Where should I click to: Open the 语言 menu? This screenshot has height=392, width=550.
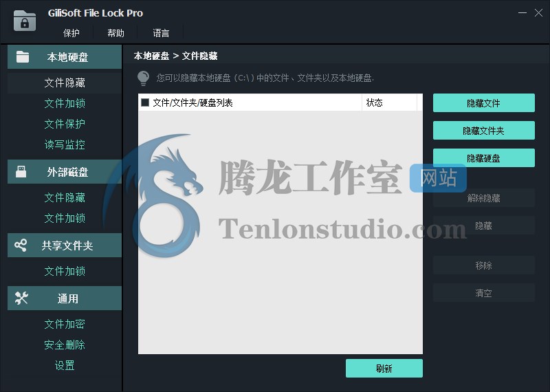[161, 33]
